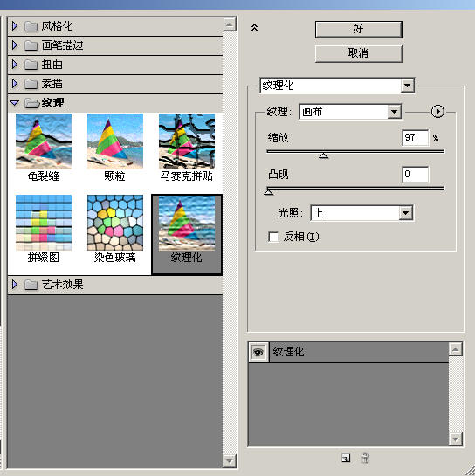
Task: Hide the 纹理化 effect layer via eye icon
Action: [x=258, y=352]
